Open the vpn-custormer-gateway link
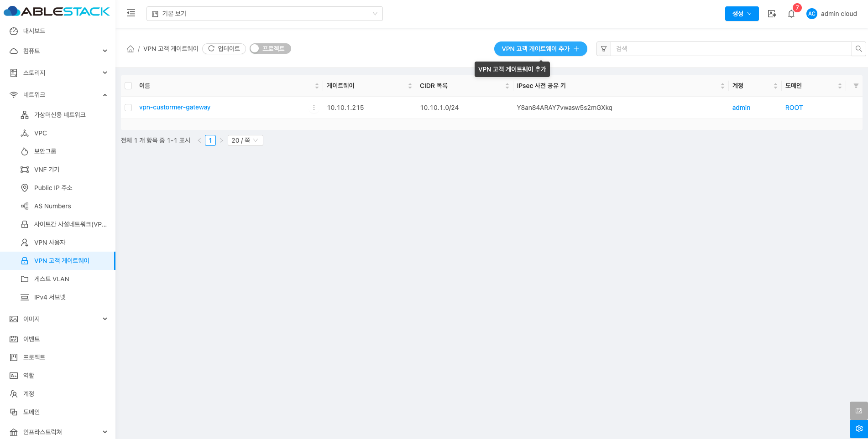The height and width of the screenshot is (439, 868). click(175, 107)
